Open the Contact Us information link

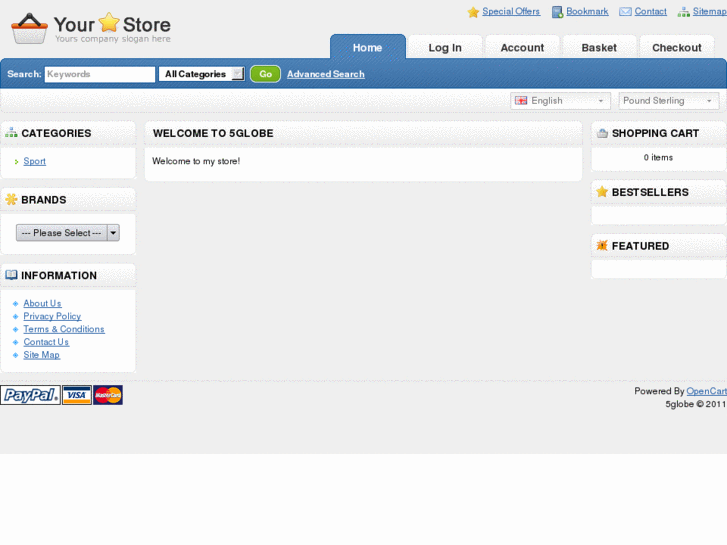coord(46,342)
